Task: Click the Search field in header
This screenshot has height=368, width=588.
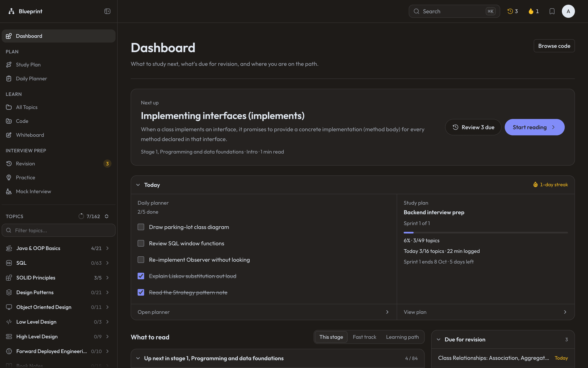Action: pos(454,11)
